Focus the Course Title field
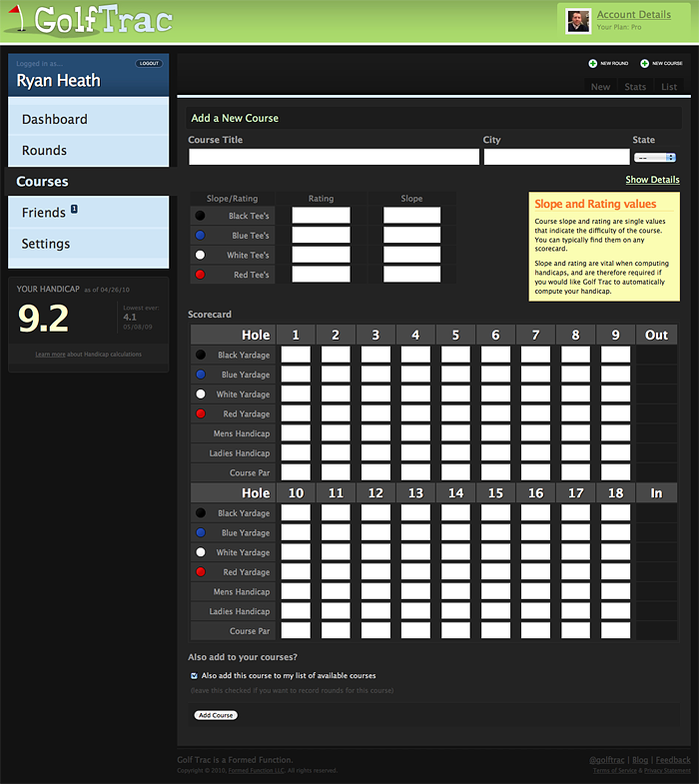699x784 pixels. (334, 157)
